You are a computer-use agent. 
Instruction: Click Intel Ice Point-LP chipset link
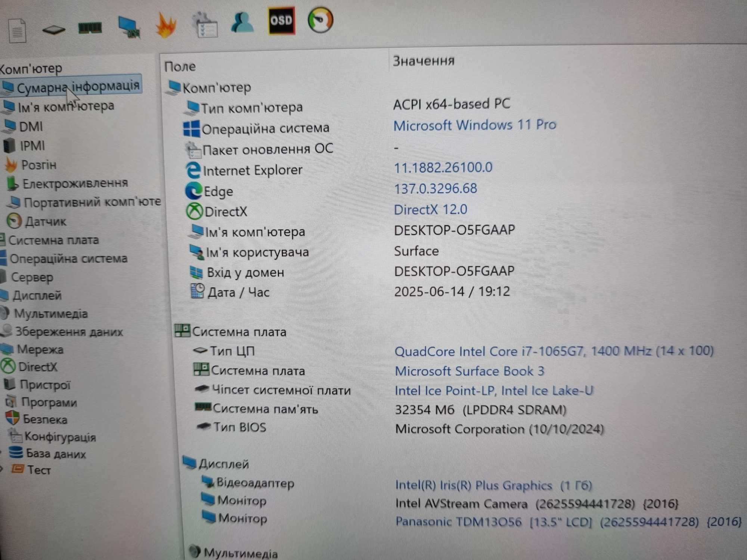[x=494, y=390]
